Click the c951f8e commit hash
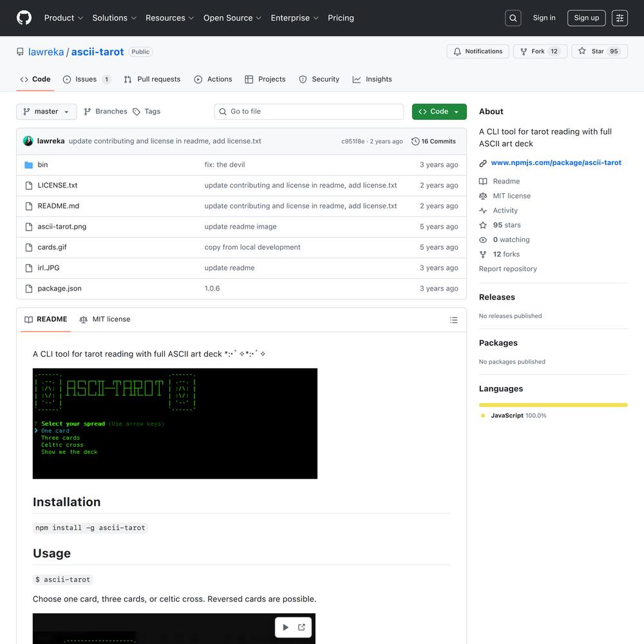 pos(353,141)
